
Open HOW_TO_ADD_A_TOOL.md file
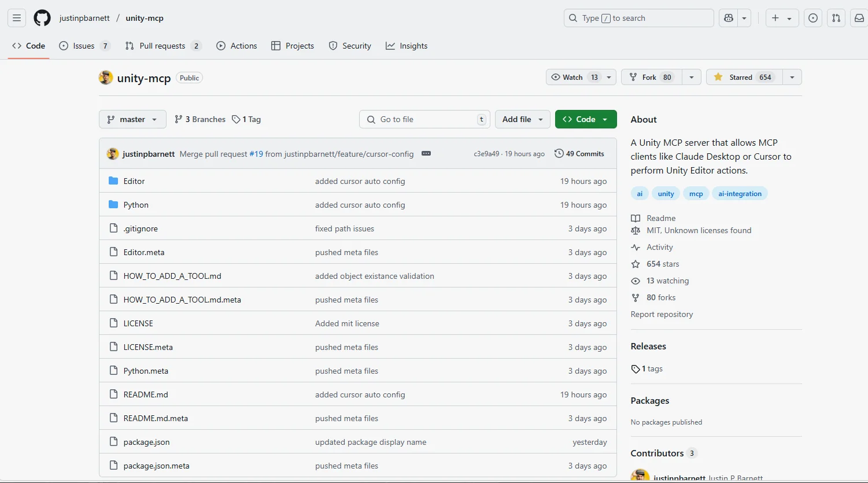(172, 276)
